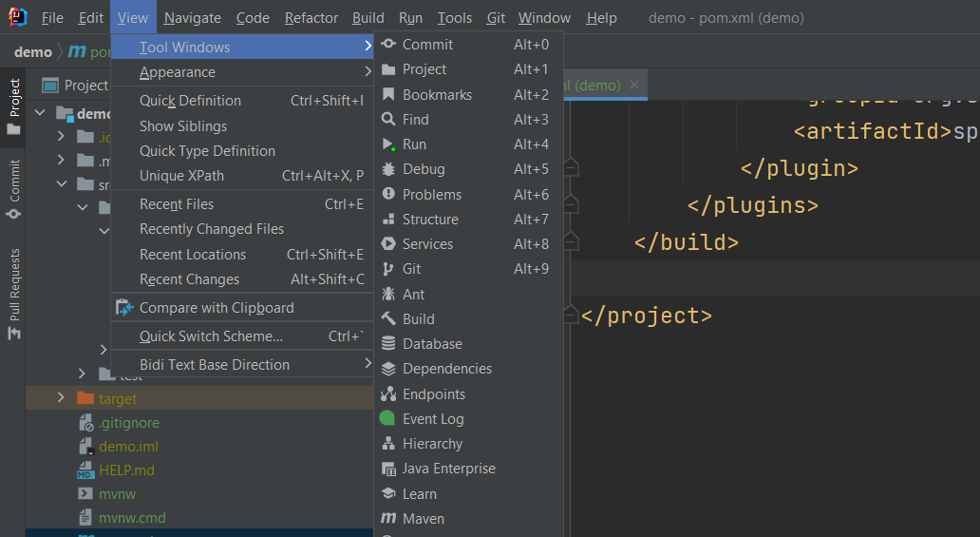Viewport: 980px width, 537px height.
Task: Click the Run play icon in submenu
Action: pyautogui.click(x=388, y=144)
